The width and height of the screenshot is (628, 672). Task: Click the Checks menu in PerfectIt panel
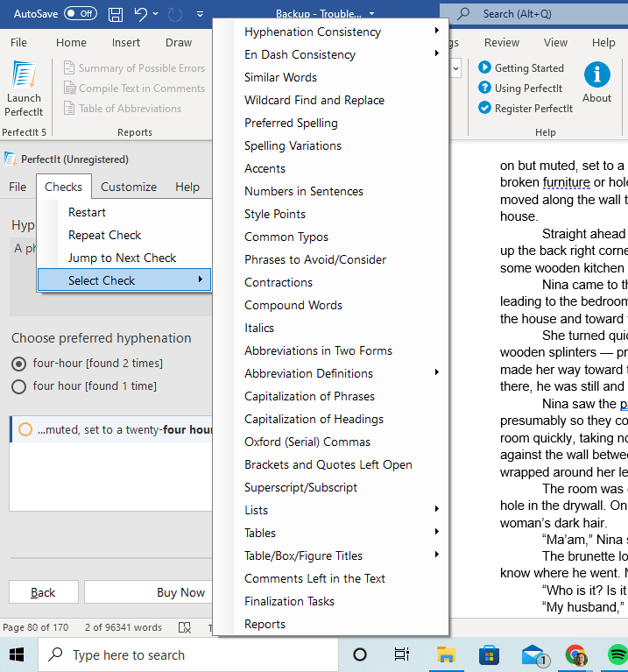coord(63,187)
